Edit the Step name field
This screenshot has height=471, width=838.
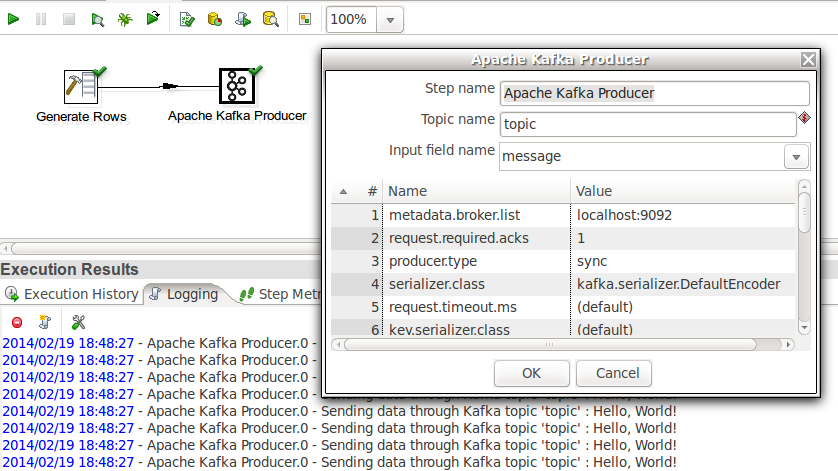[655, 93]
